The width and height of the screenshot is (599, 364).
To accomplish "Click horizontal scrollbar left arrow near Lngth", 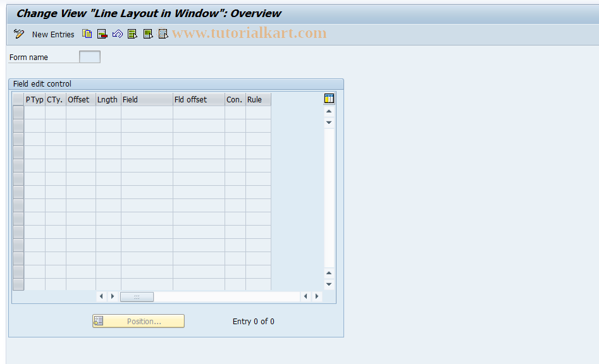I will pos(101,296).
